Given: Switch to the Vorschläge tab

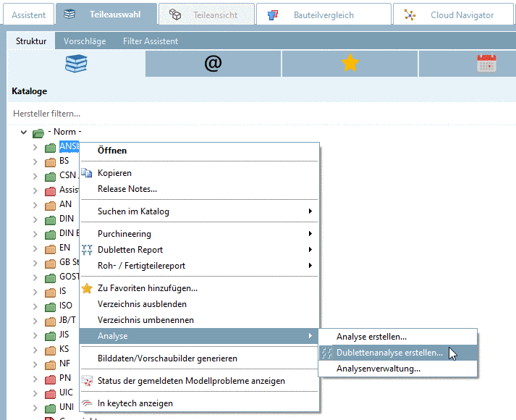Looking at the screenshot, I should [x=85, y=41].
